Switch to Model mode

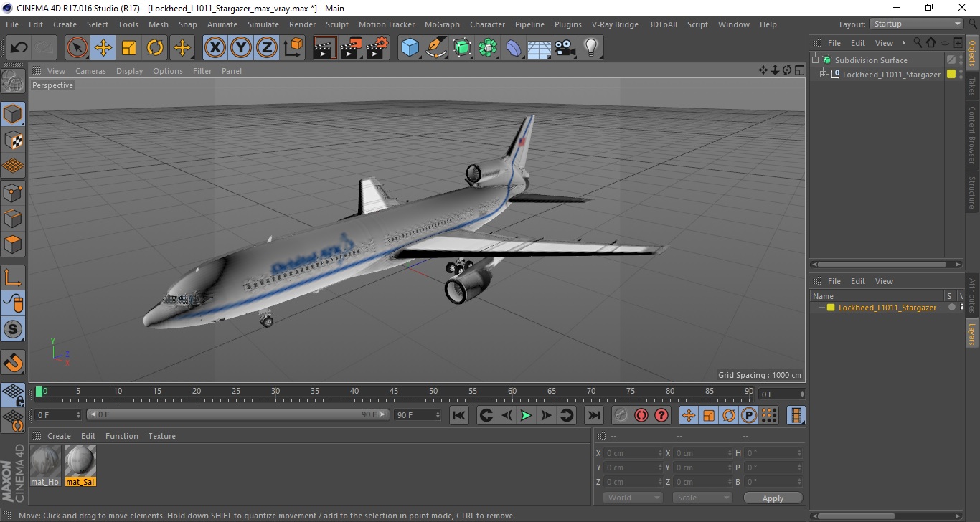point(13,114)
